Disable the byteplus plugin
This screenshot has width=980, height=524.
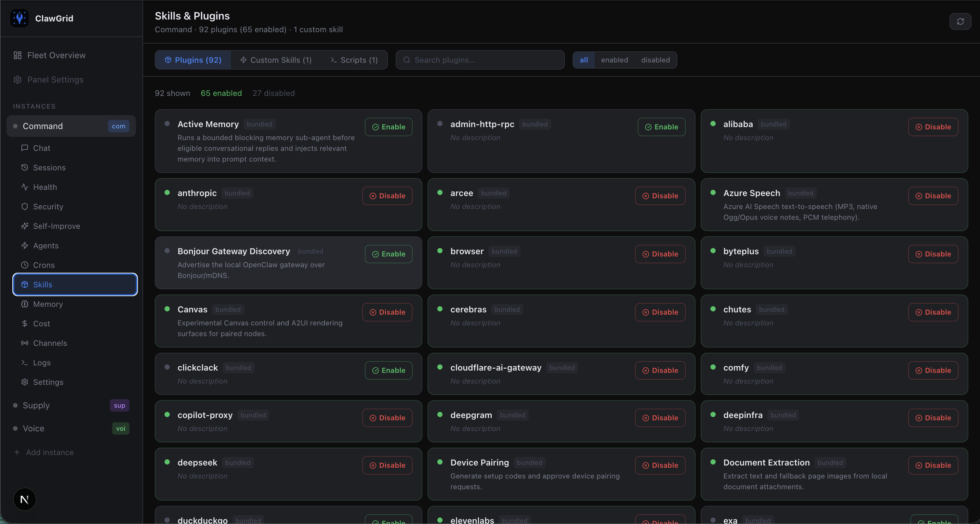point(933,254)
